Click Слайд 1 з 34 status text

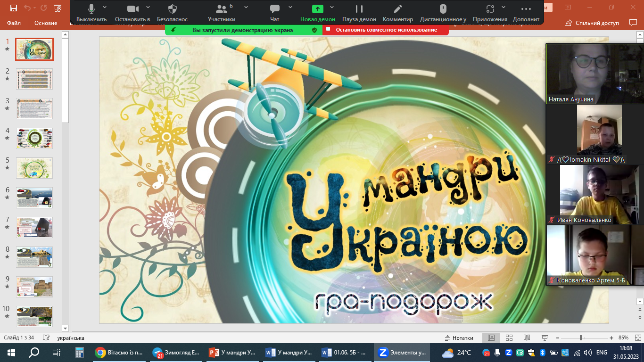pos(19,338)
